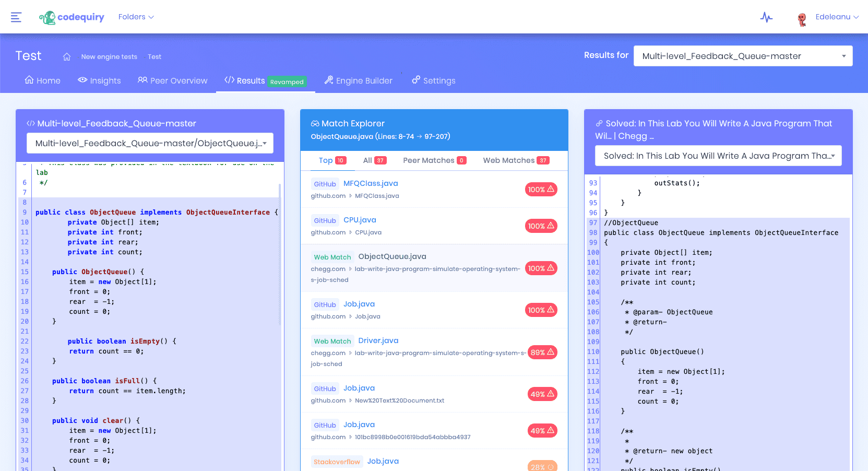Viewport: 868px width, 471px height.
Task: Select the code icon beside Multi-level_Feedback_Queue-master header
Action: [29, 123]
